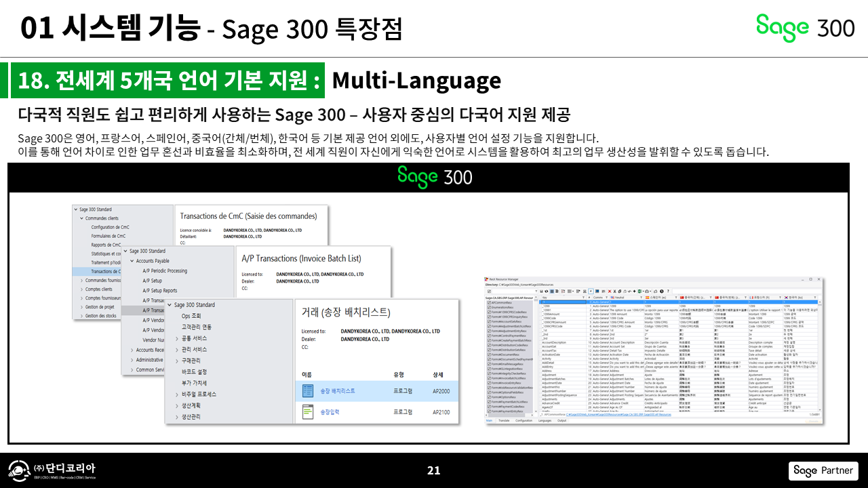
Task: Open the Key column filter dropdown
Action: (x=583, y=298)
